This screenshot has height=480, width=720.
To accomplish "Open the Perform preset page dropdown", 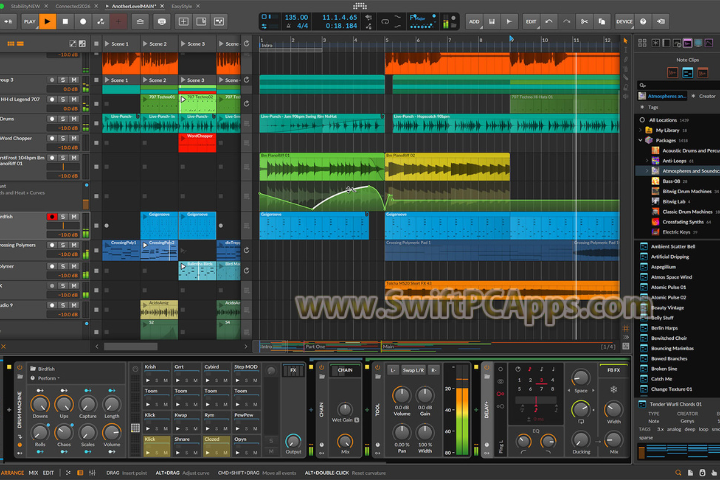I will click(49, 378).
